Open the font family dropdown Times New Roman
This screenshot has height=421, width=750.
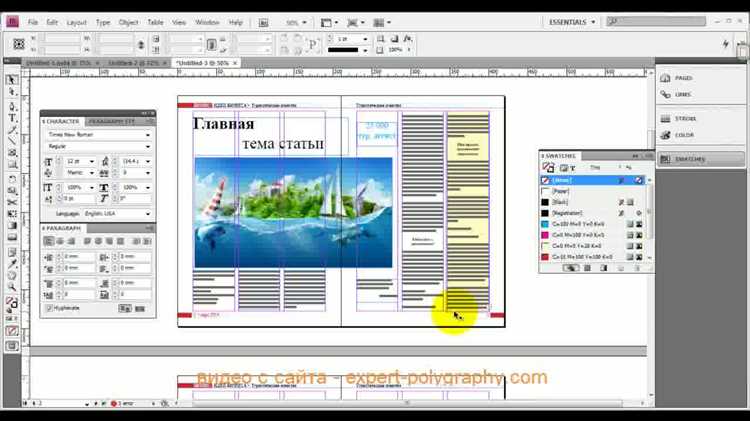pyautogui.click(x=147, y=135)
